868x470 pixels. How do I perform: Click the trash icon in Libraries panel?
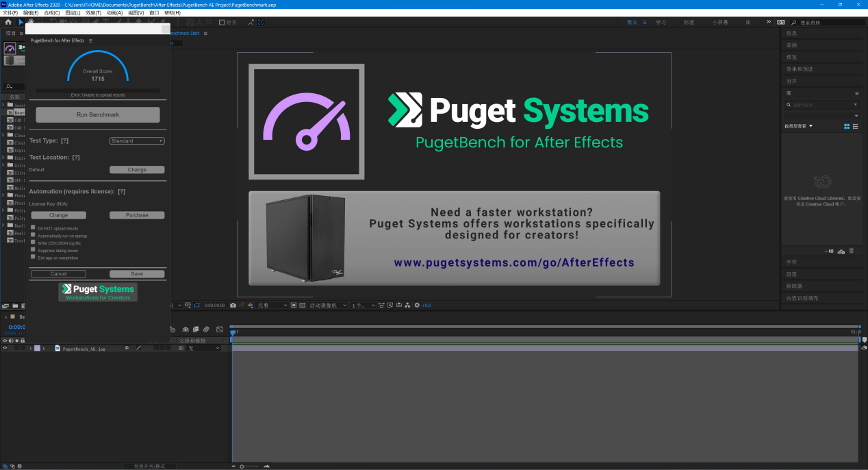click(x=852, y=251)
